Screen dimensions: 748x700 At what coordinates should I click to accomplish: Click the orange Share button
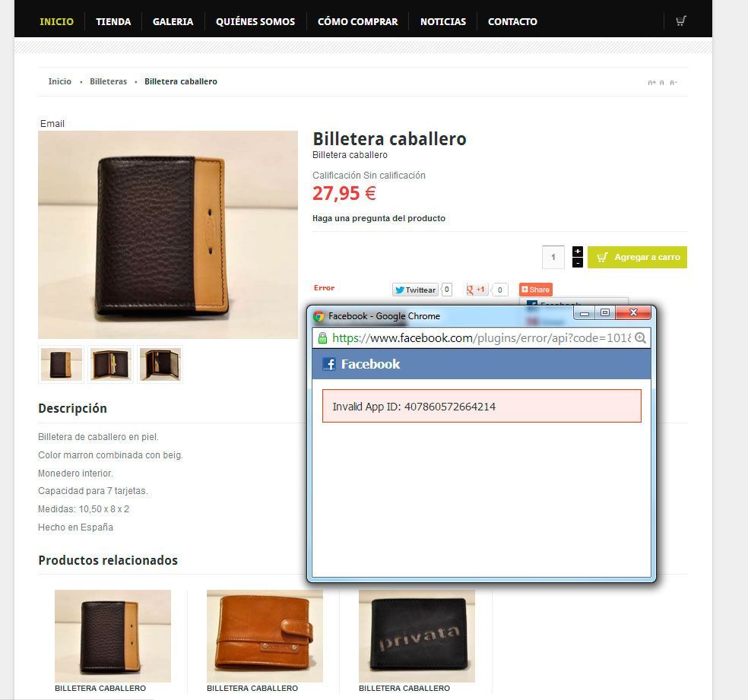(535, 290)
